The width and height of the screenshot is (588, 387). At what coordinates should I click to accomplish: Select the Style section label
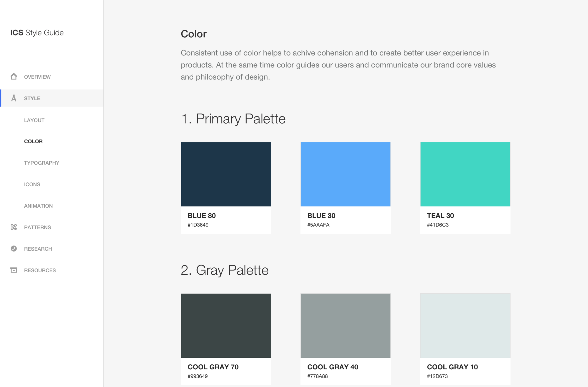[x=32, y=98]
